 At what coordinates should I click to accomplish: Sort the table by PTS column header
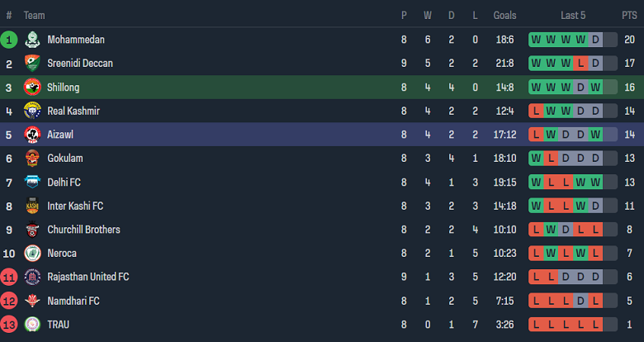629,15
